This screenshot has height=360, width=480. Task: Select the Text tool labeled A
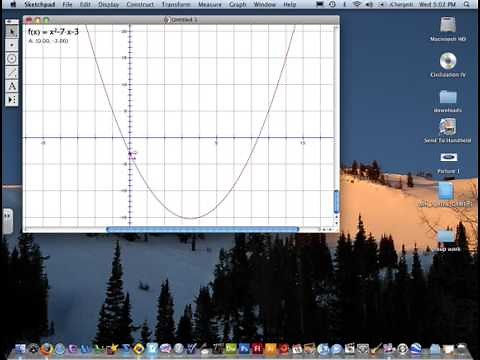12,86
